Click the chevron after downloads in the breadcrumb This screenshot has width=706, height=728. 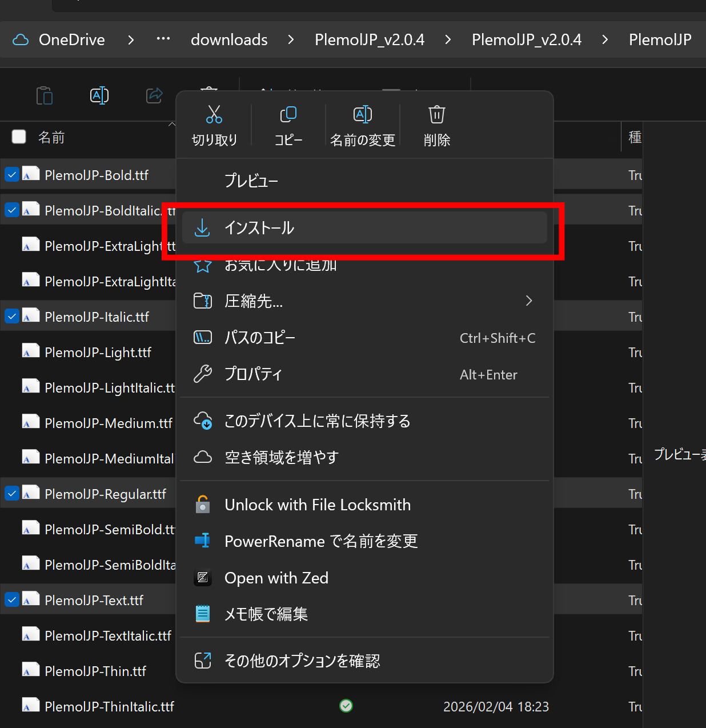pyautogui.click(x=291, y=39)
